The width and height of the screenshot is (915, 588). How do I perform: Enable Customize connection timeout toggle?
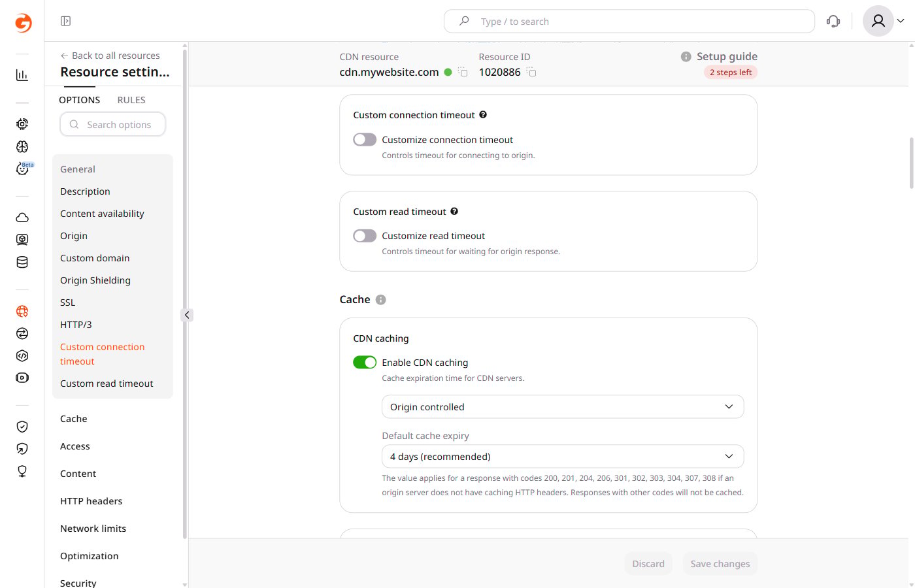tap(365, 139)
